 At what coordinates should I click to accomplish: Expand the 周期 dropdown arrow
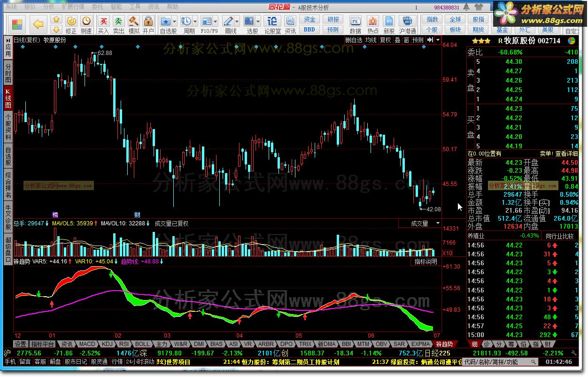[x=195, y=22]
